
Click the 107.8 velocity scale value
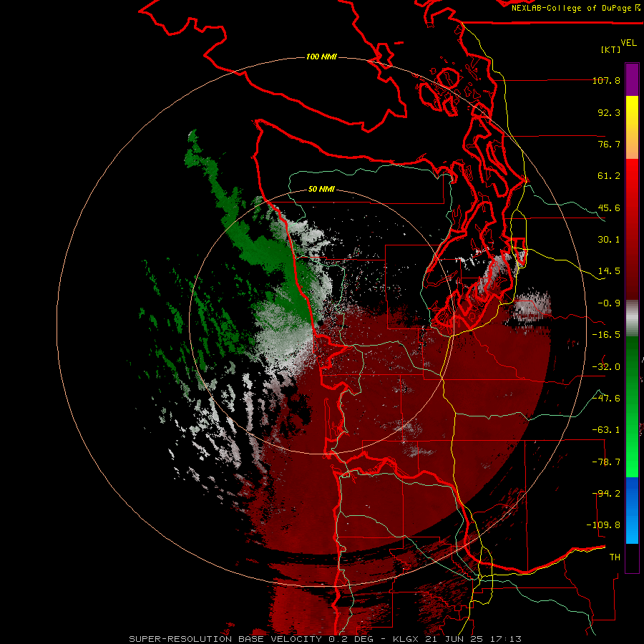tap(606, 80)
